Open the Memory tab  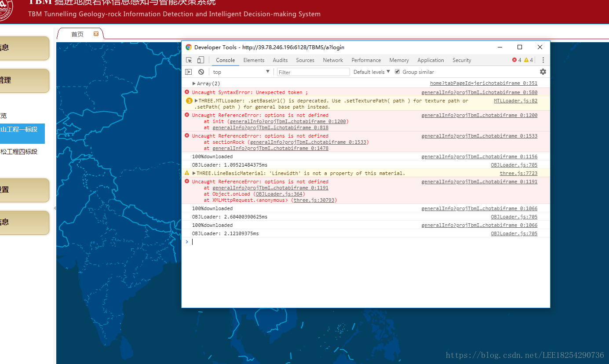[x=399, y=60]
